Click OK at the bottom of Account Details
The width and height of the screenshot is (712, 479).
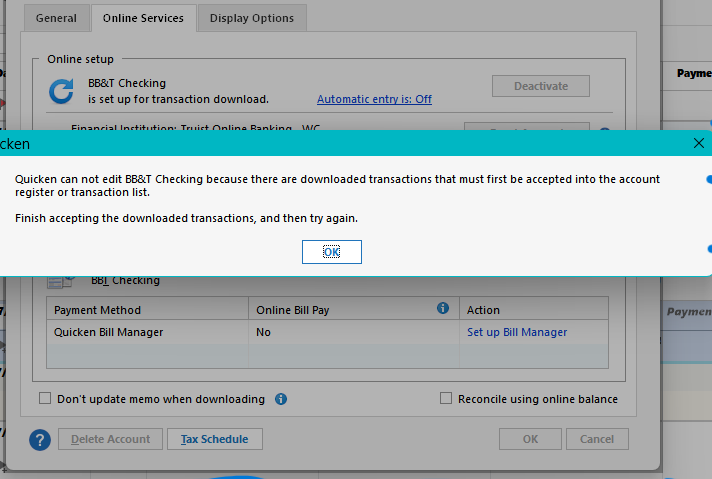530,439
